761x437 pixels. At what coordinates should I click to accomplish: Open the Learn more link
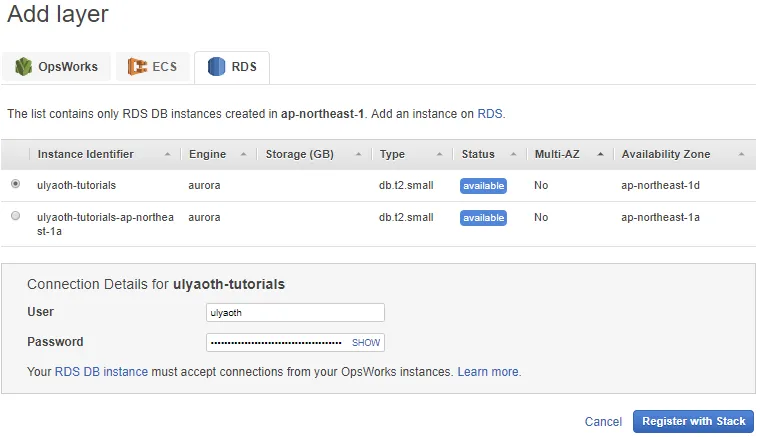click(x=489, y=372)
